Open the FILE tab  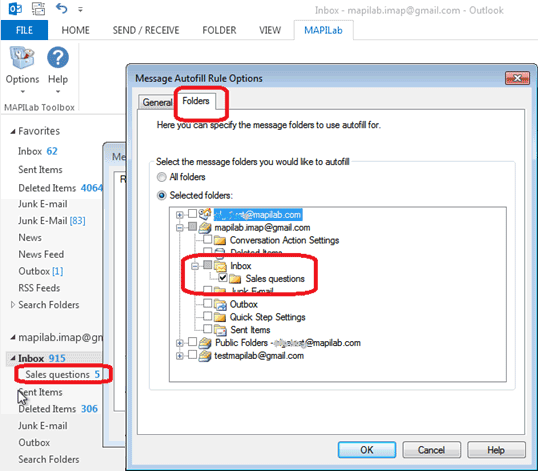[x=24, y=30]
